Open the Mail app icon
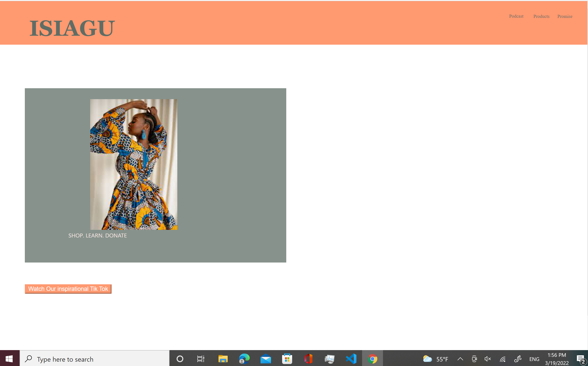Viewport: 588px width, 366px height. 266,359
